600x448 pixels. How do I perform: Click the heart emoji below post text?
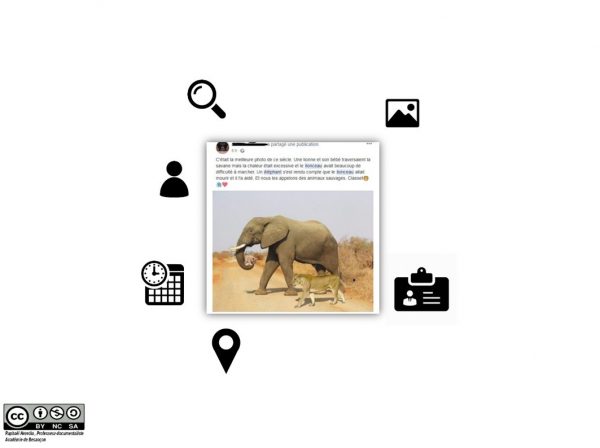click(225, 184)
